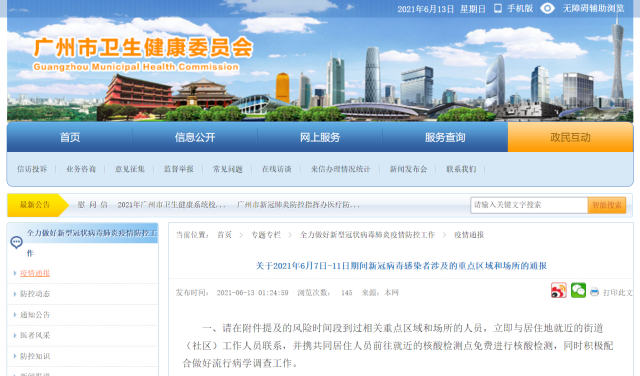Click the article title about 6月7日-11日 通报
The height and width of the screenshot is (376, 640).
[x=401, y=266]
